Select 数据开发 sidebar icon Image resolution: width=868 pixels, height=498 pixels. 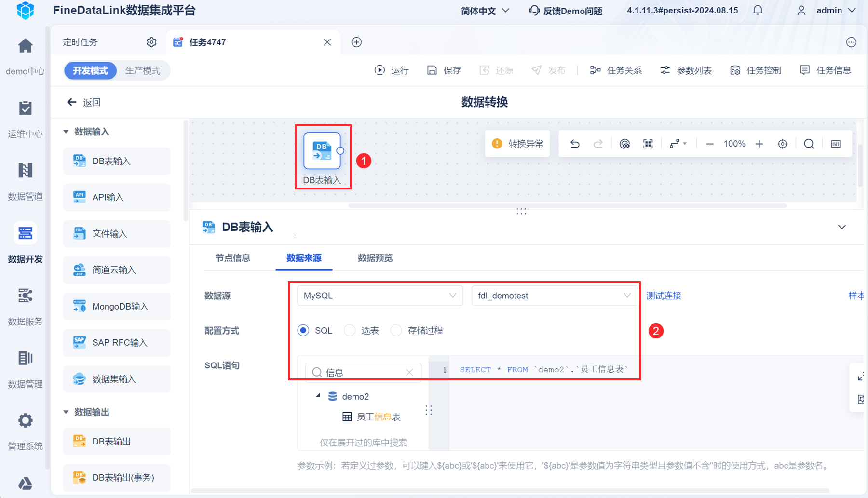[x=25, y=233]
